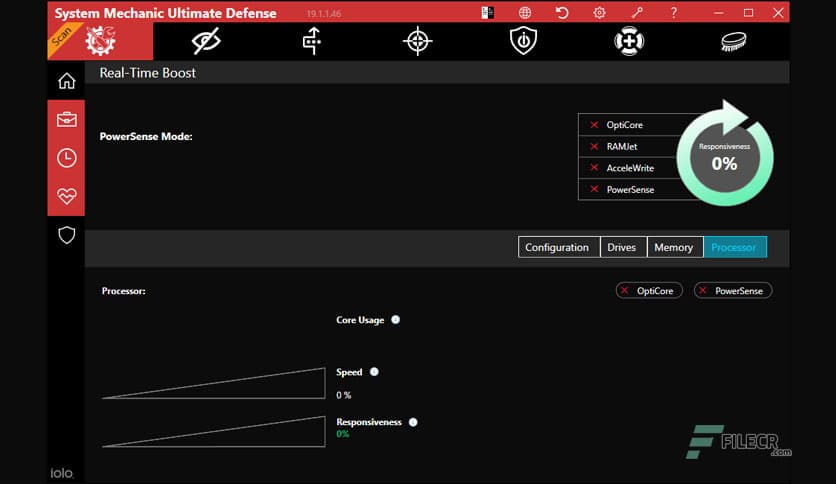This screenshot has width=836, height=484.
Task: Click the green Responsiveness 0% value
Action: [x=342, y=434]
